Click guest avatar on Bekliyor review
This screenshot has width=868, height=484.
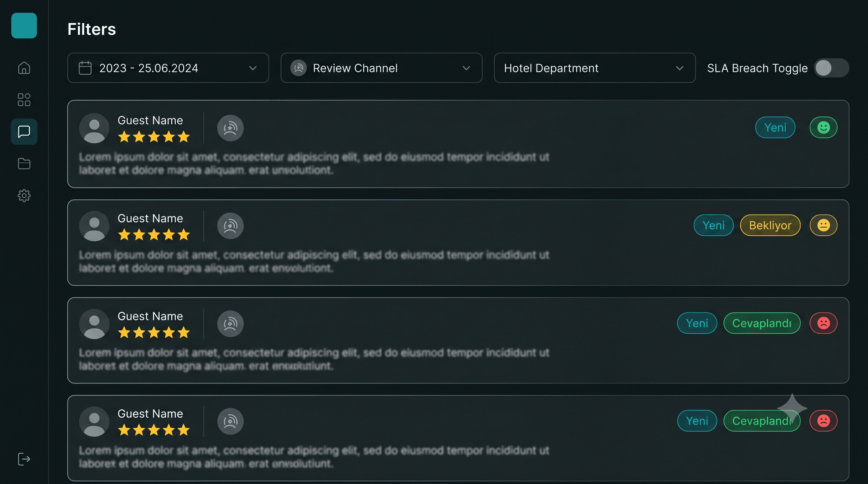94,226
